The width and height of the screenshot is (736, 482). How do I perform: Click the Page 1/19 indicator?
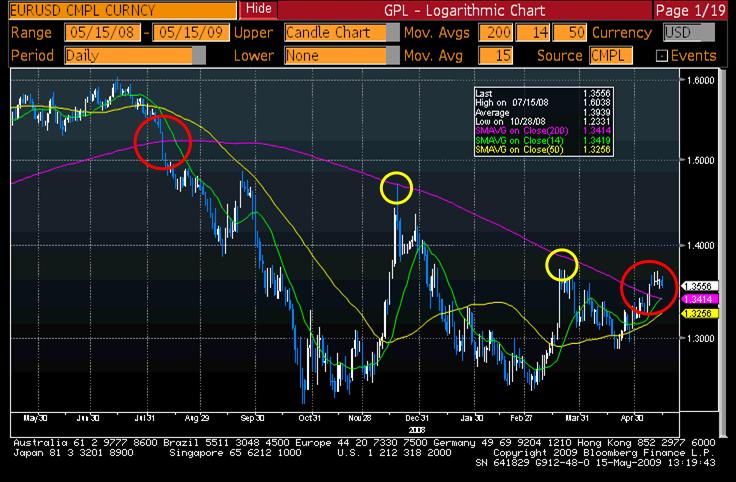tap(693, 10)
